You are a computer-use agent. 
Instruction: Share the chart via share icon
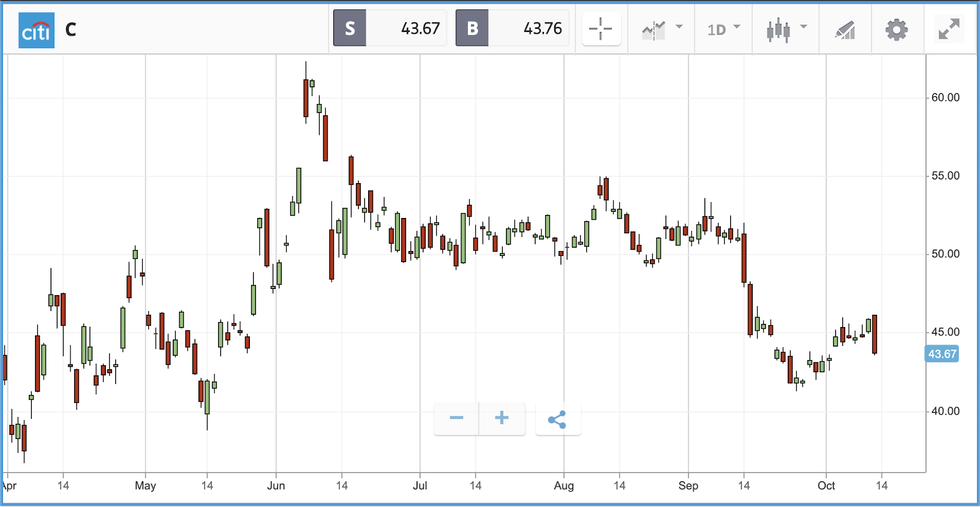tap(557, 419)
